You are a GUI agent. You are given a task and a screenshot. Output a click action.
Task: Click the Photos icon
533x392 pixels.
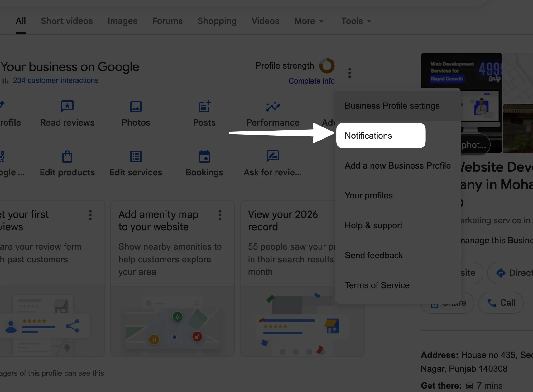click(x=136, y=107)
